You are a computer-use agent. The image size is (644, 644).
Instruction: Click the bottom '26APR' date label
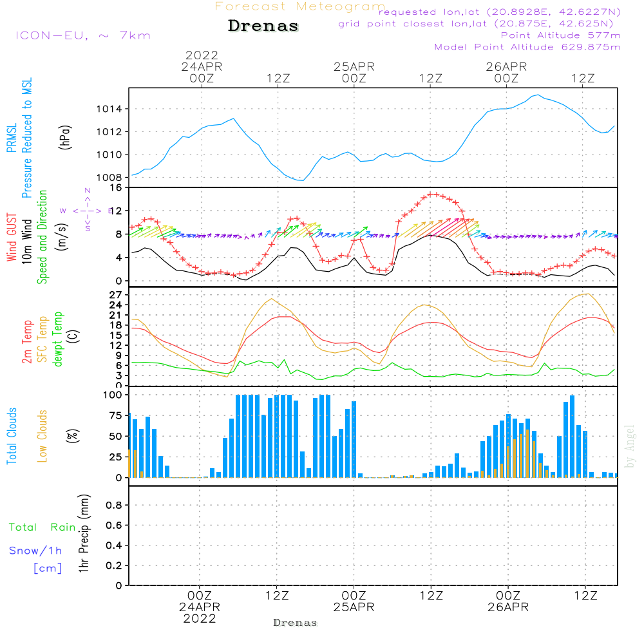[x=508, y=607]
